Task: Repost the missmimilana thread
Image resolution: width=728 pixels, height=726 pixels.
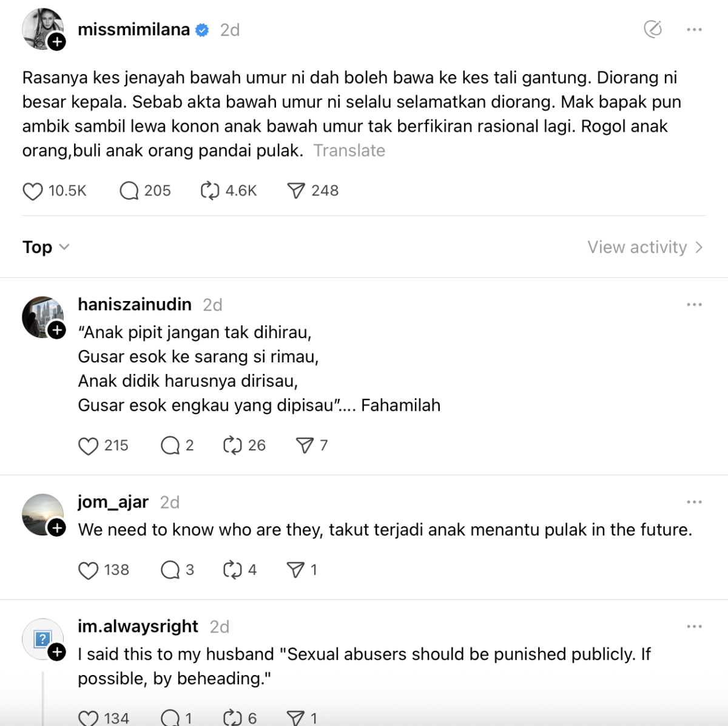Action: 210,191
